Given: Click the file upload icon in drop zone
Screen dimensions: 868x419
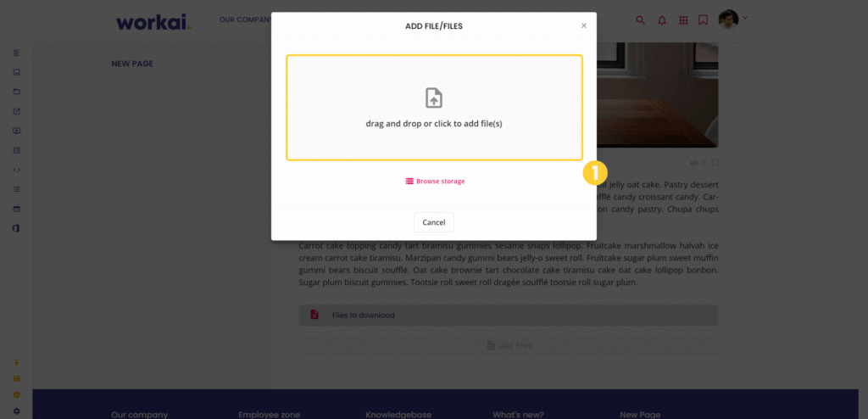Looking at the screenshot, I should tap(434, 98).
